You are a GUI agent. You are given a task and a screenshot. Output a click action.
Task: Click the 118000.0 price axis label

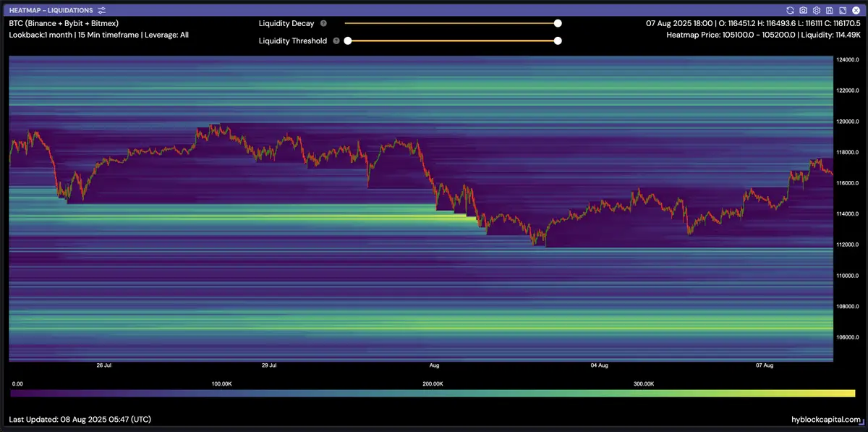point(847,153)
